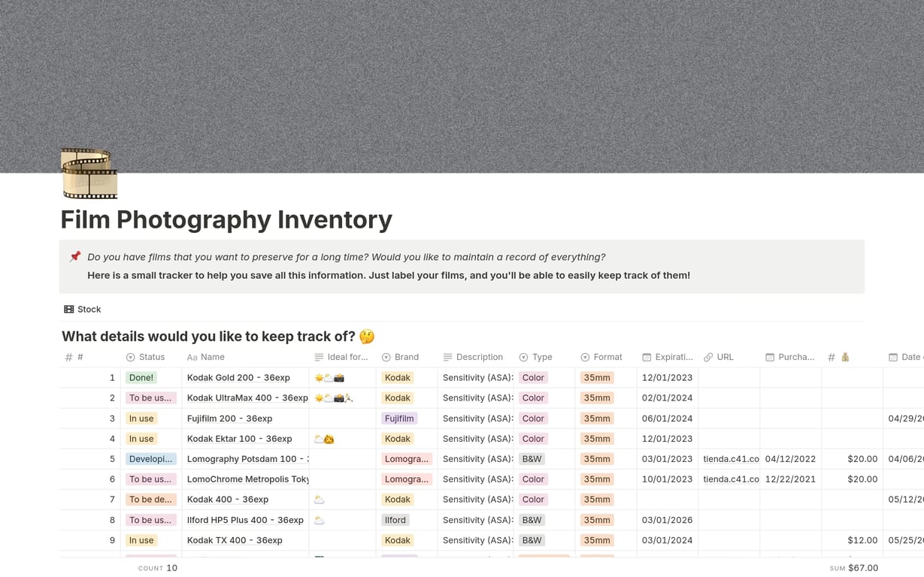Image resolution: width=924 pixels, height=577 pixels.
Task: Open the In use status for Fujifilm 200
Action: 141,418
